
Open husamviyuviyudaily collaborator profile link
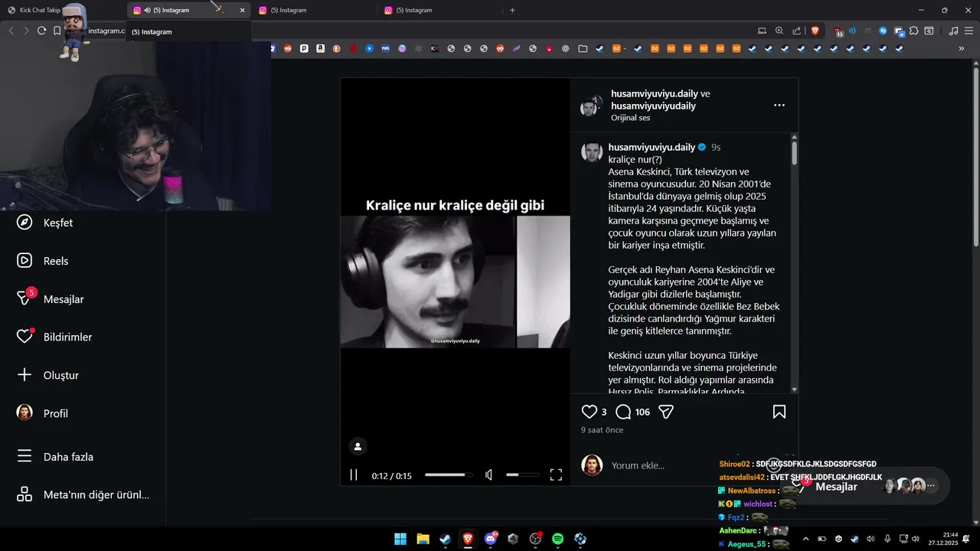point(653,106)
